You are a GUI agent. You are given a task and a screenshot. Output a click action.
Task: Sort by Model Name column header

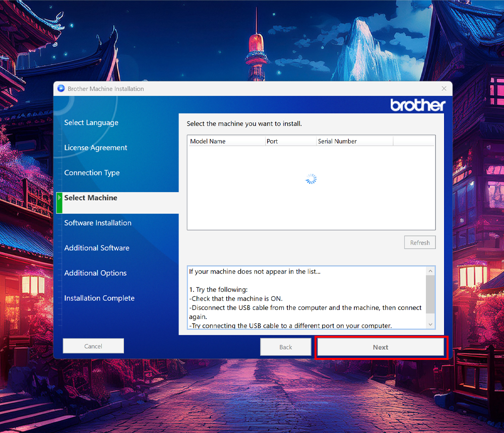[226, 141]
